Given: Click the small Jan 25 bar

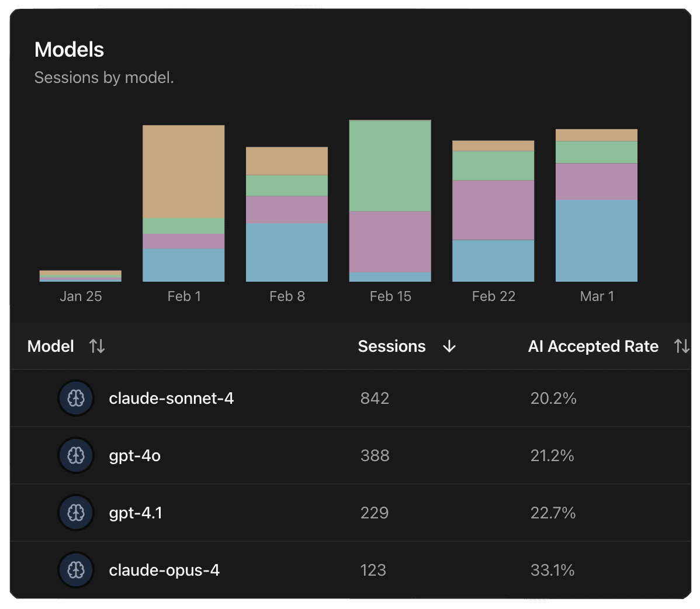Looking at the screenshot, I should [x=81, y=276].
